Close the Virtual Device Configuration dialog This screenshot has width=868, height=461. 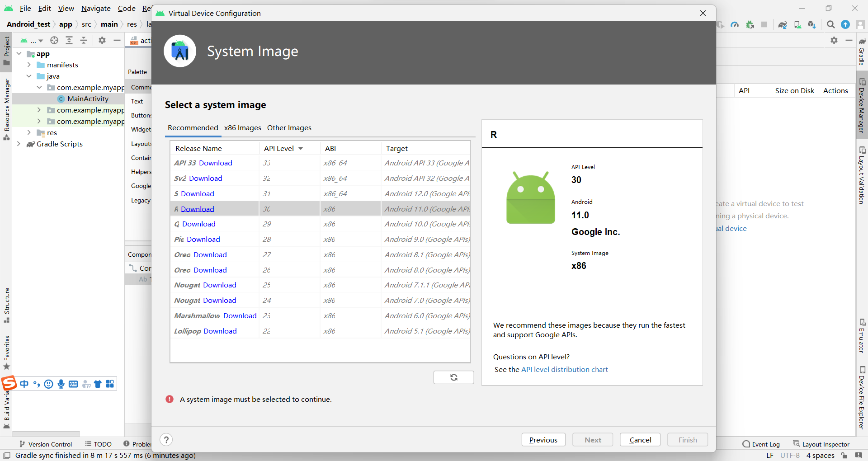click(703, 13)
